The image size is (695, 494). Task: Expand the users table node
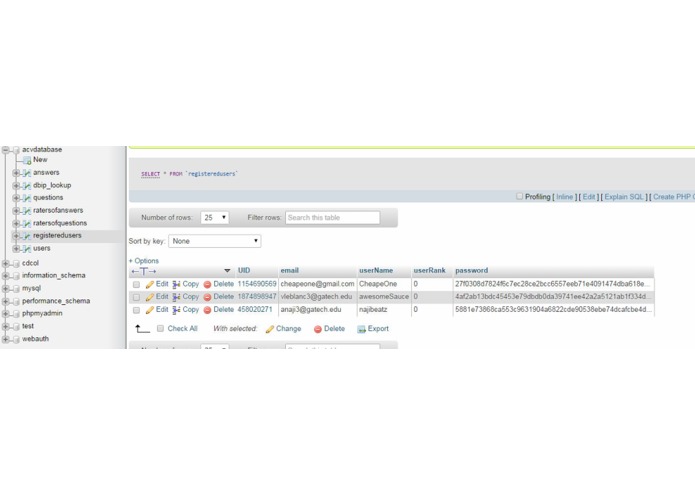(x=16, y=249)
